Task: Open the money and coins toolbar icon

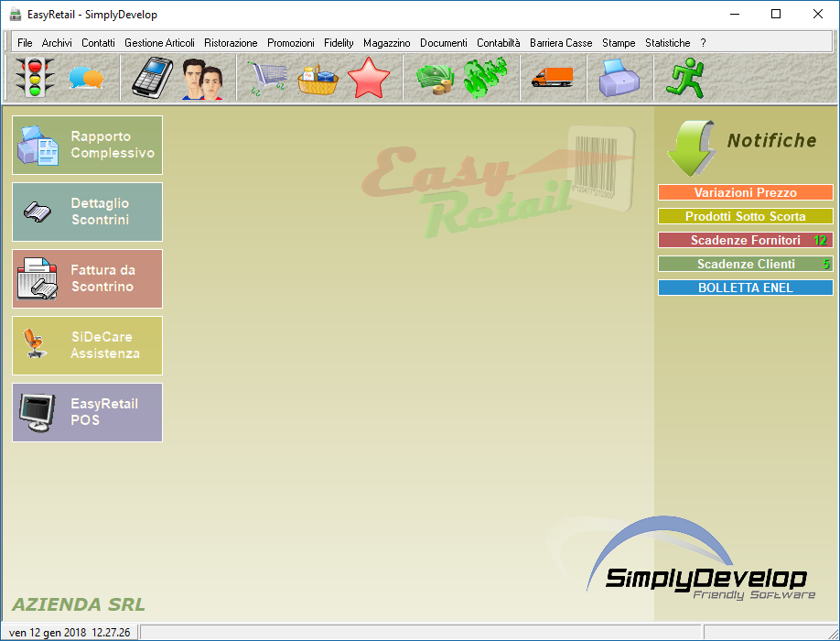Action: click(x=435, y=79)
